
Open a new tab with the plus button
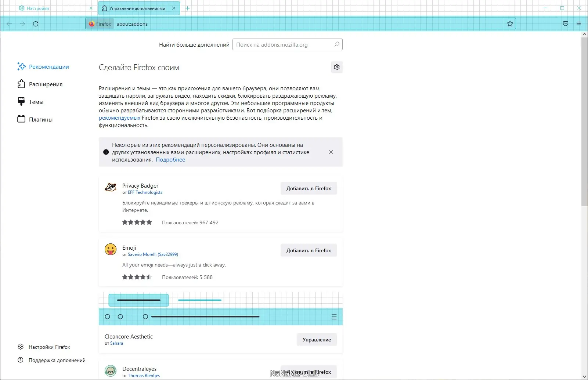pos(187,8)
